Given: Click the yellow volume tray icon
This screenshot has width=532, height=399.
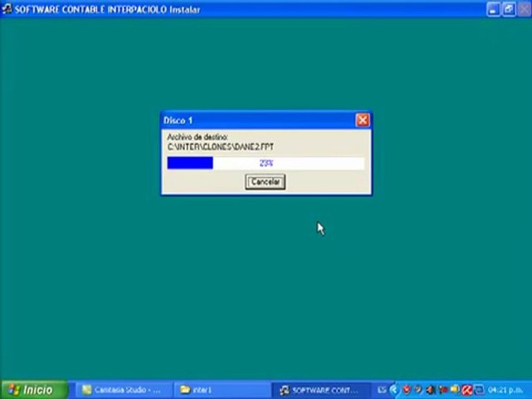Looking at the screenshot, I should coord(454,390).
